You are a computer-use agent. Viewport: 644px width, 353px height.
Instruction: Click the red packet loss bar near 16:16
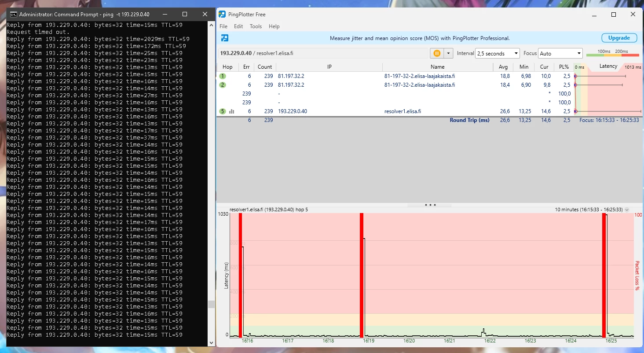[241, 275]
